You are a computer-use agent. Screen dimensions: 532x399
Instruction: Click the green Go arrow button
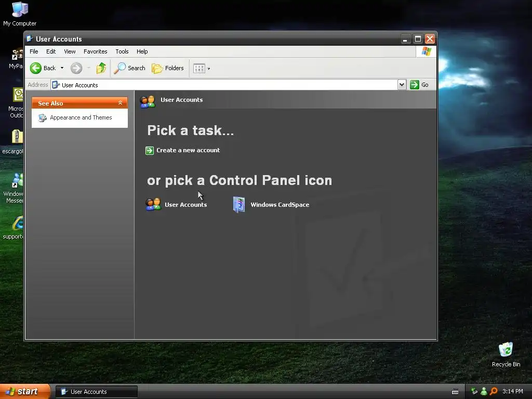click(x=415, y=85)
